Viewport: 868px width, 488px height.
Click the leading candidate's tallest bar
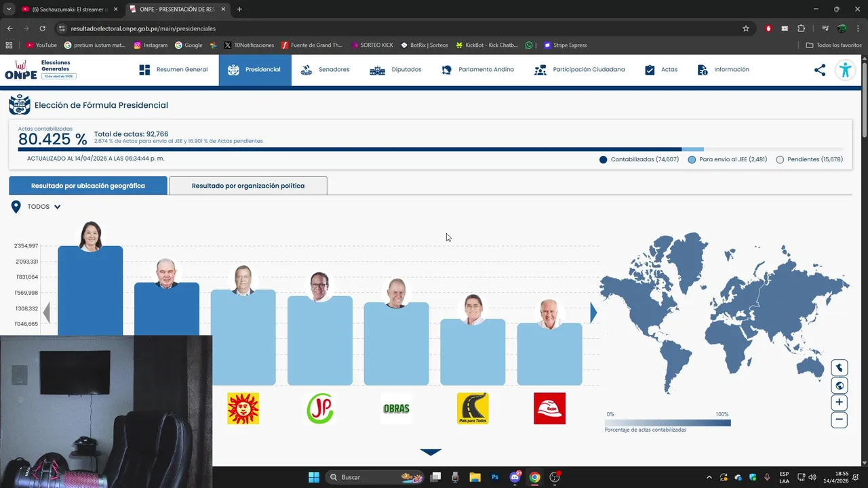pyautogui.click(x=90, y=290)
